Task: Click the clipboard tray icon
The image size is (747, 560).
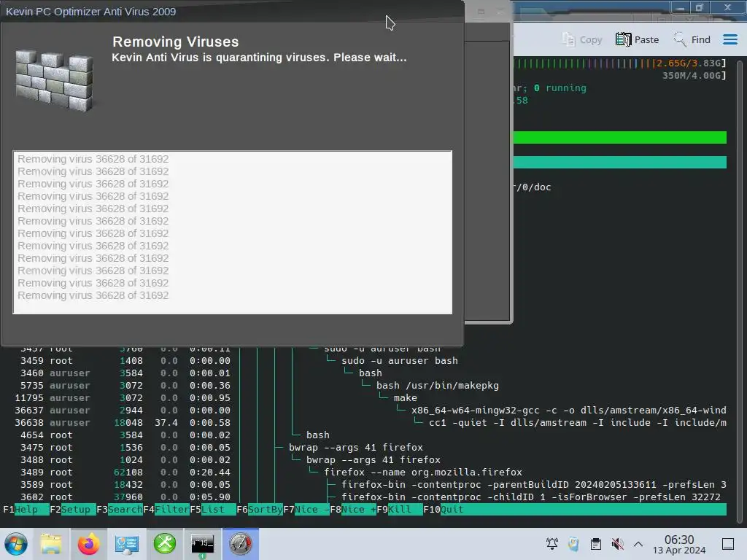Action: point(595,544)
